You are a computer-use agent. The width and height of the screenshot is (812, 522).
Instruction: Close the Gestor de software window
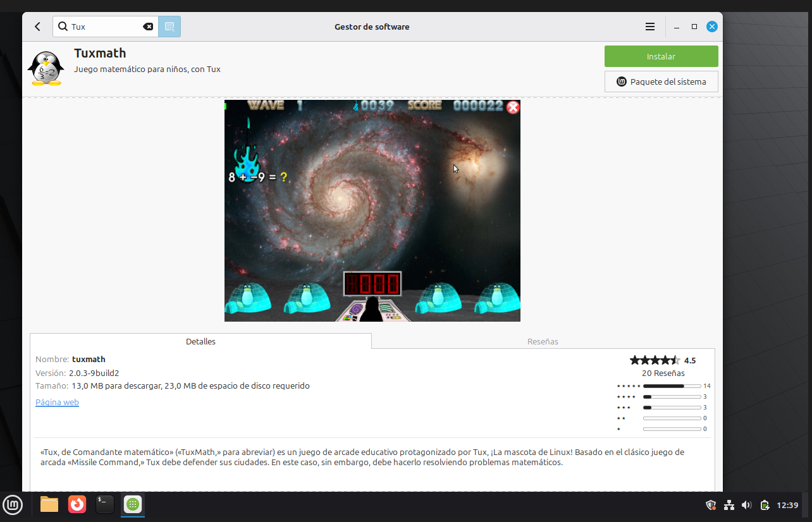(x=712, y=27)
